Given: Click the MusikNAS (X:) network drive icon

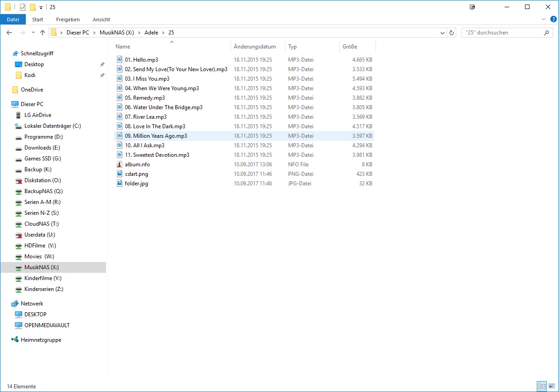Looking at the screenshot, I should point(19,267).
